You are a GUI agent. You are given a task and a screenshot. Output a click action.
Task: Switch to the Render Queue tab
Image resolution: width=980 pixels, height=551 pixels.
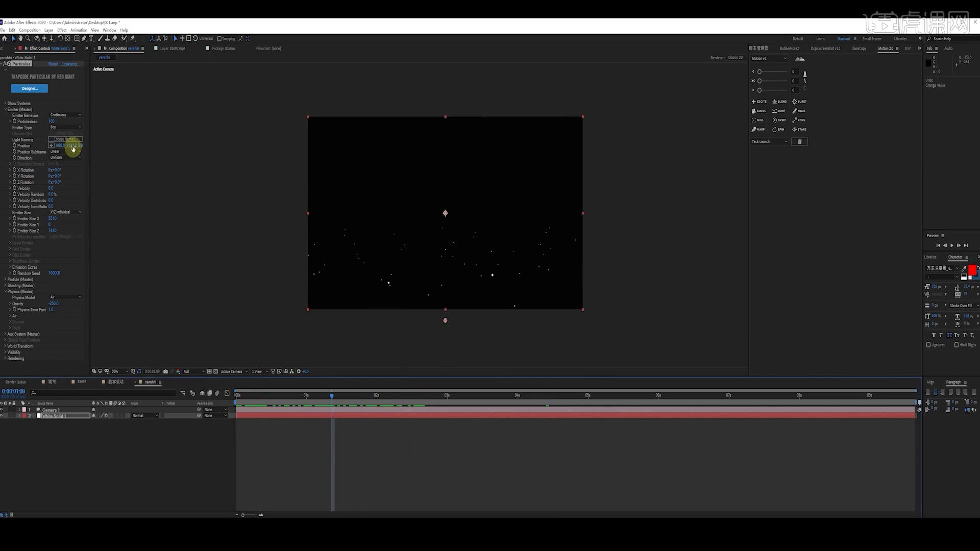[15, 382]
